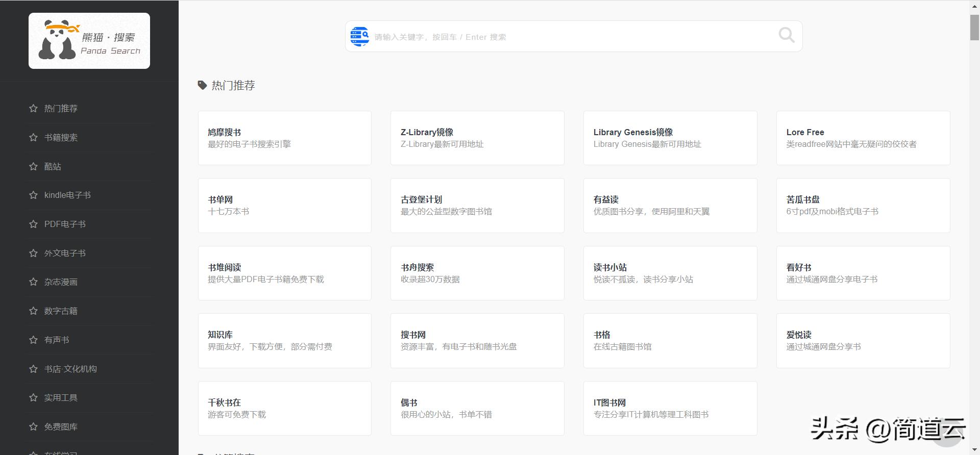Click the blue search engine selector icon

[x=360, y=36]
